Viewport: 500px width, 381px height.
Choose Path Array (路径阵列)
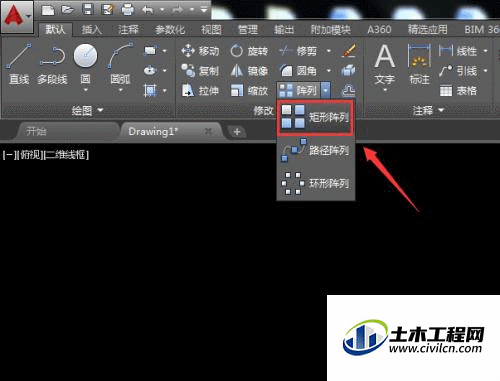(315, 150)
